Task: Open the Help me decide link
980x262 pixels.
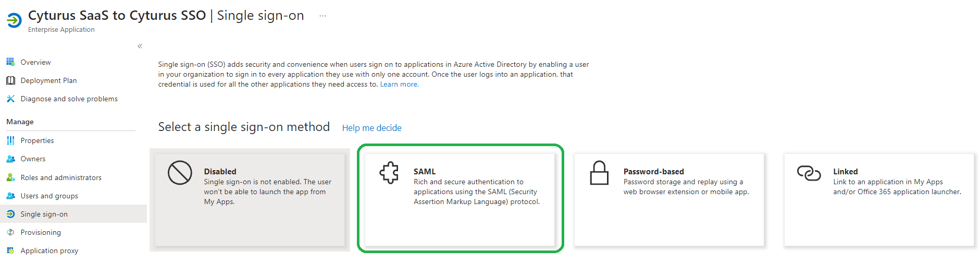Action: pos(371,128)
